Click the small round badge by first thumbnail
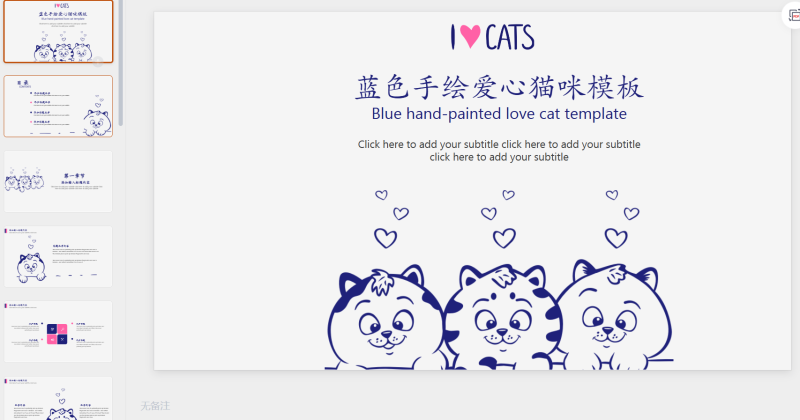Viewport: 800px width, 420px height. 98,61
